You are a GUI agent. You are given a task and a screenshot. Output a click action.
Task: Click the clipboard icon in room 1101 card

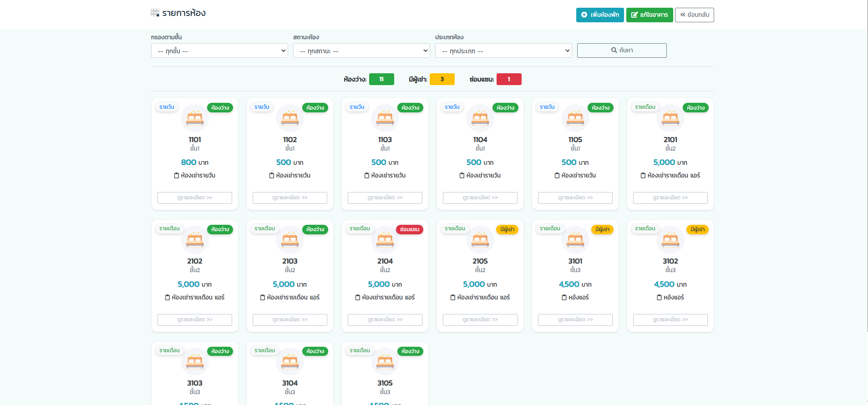[x=177, y=175]
